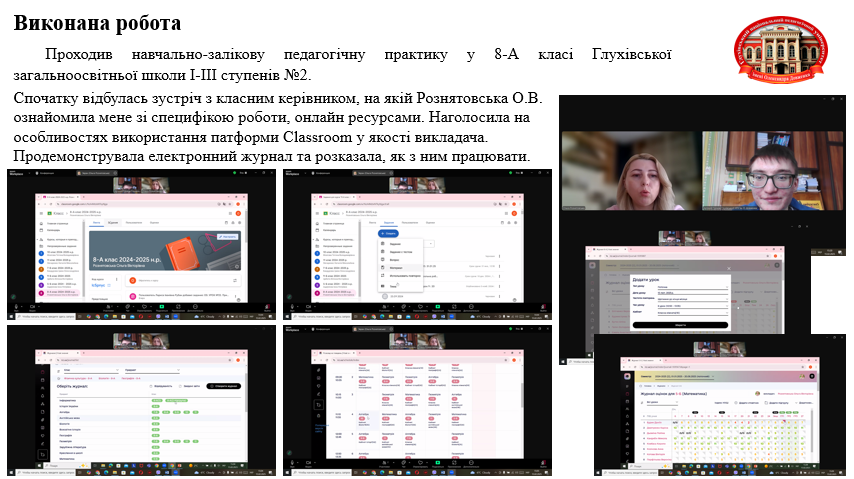Switch to the Лента tab in the banner screenshot
This screenshot has width=854, height=479.
point(96,223)
